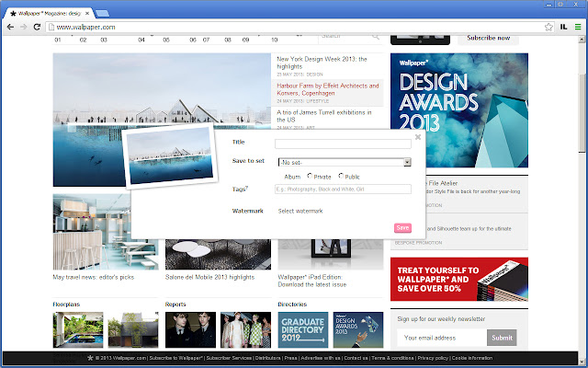Click the site search magnifier icon

pyautogui.click(x=376, y=37)
